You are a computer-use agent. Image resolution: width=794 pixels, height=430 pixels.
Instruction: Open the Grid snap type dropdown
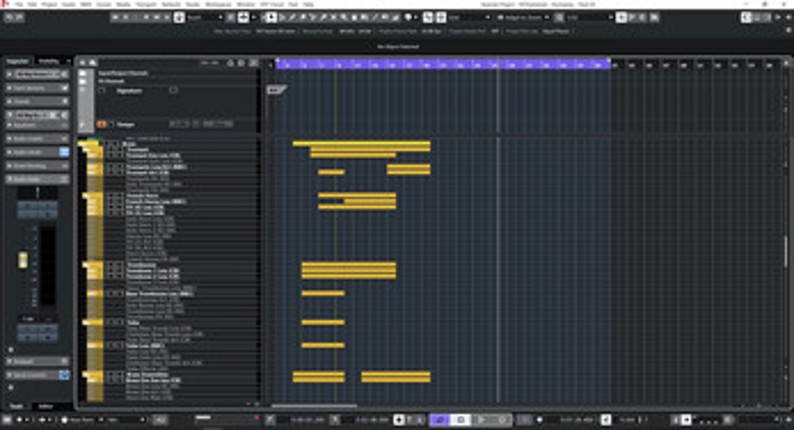tap(469, 17)
